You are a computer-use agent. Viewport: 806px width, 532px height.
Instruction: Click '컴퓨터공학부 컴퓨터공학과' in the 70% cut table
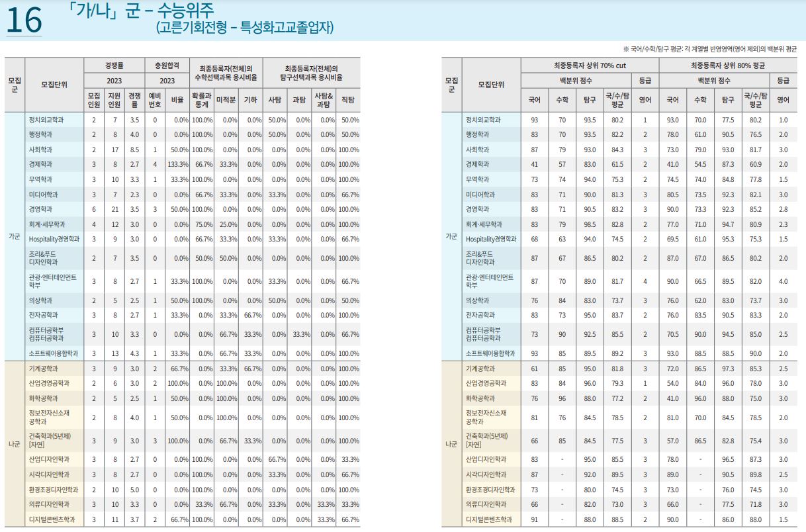[x=483, y=334]
